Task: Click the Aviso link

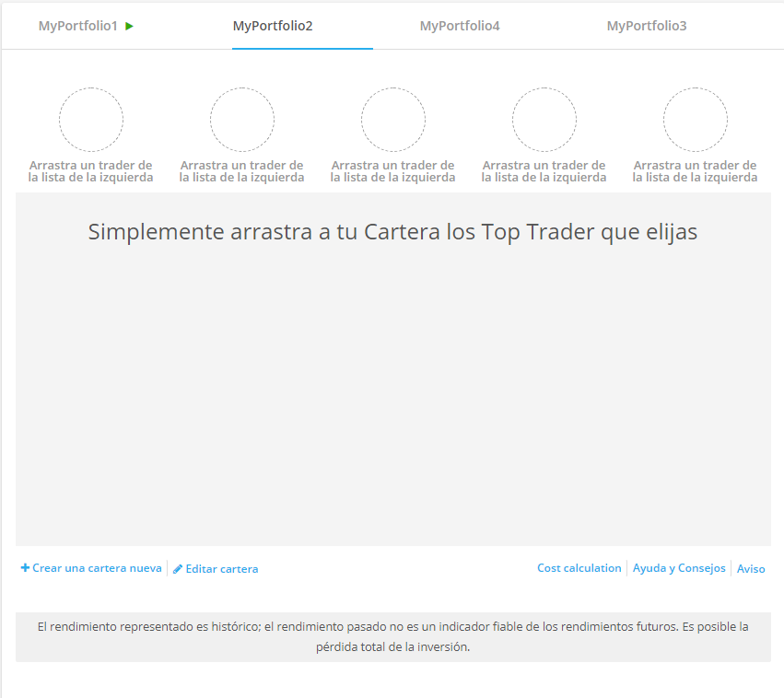Action: tap(751, 569)
